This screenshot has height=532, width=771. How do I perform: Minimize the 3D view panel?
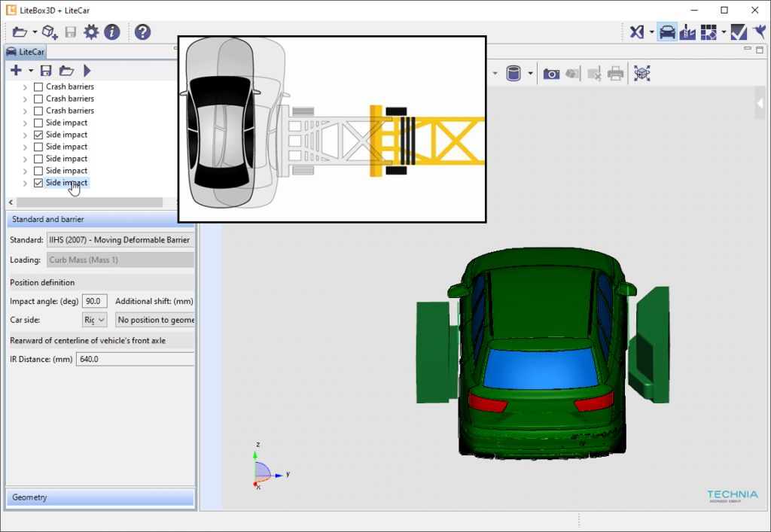tap(748, 49)
